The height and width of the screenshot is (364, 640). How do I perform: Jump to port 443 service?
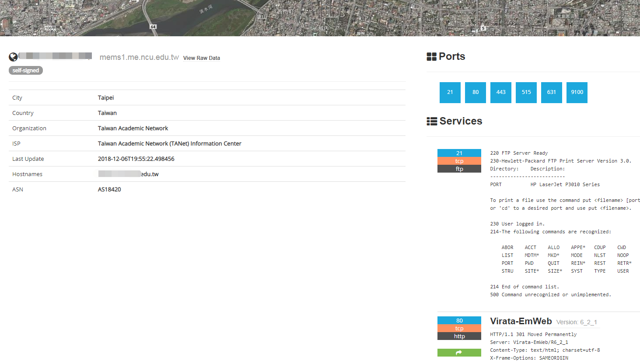coord(500,92)
